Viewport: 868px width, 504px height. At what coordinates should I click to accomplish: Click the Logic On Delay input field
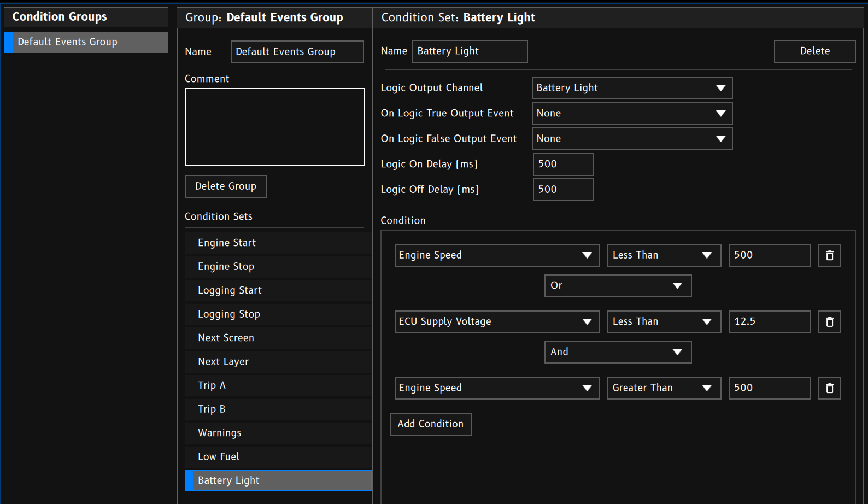[x=563, y=165]
